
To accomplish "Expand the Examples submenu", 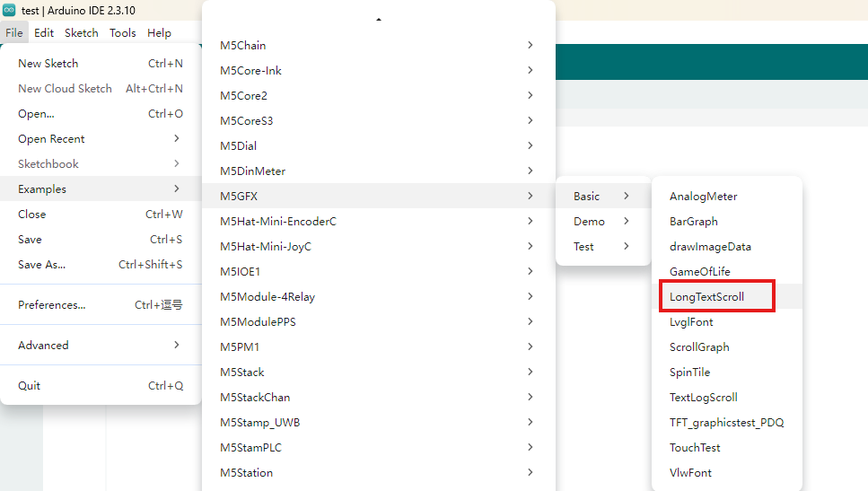I will (x=101, y=189).
